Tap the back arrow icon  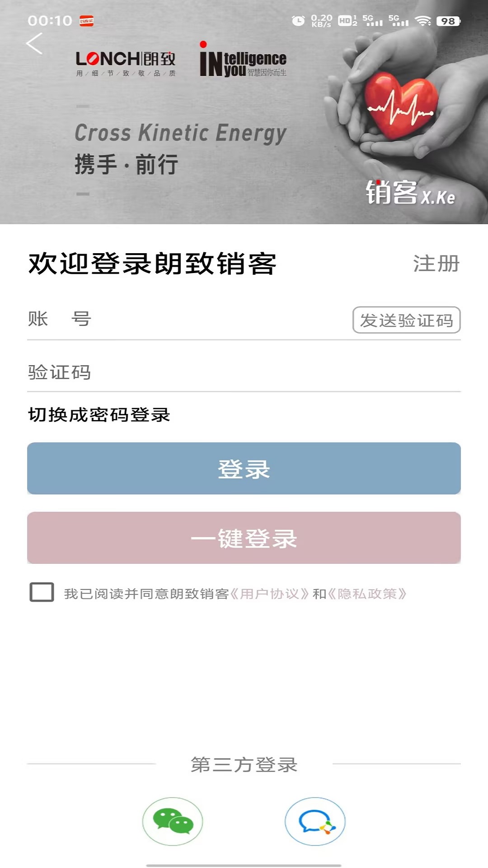34,44
